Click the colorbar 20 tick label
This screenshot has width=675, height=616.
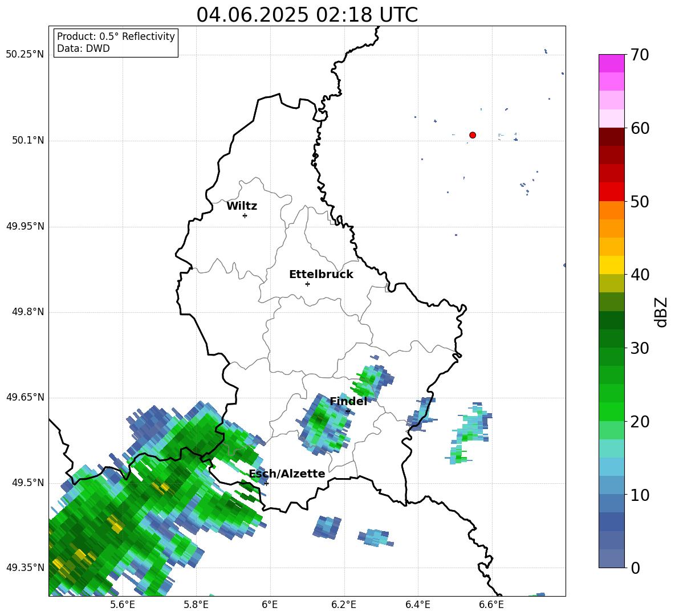[x=640, y=422]
